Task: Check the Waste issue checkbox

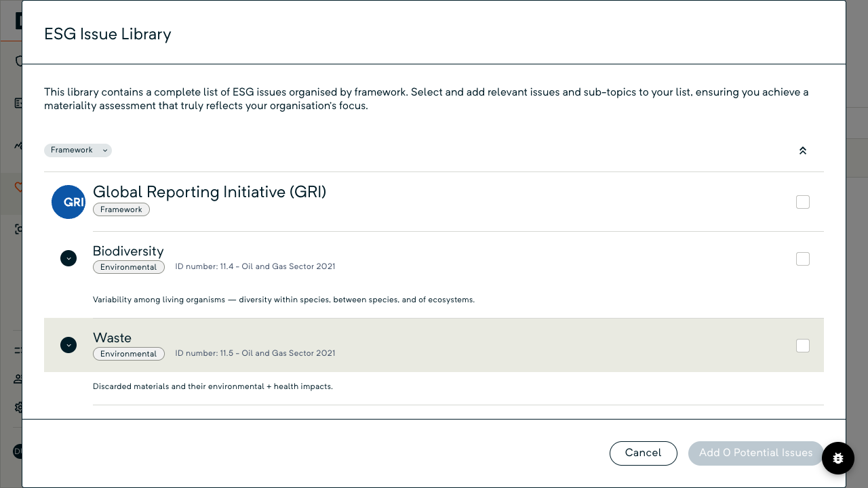Action: [803, 346]
